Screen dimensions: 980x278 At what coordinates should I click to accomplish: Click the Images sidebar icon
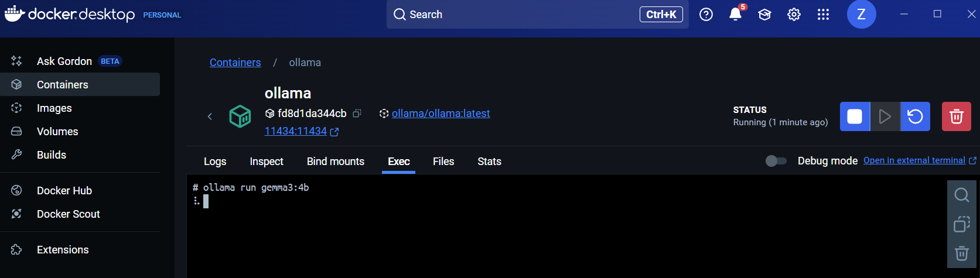(x=16, y=108)
